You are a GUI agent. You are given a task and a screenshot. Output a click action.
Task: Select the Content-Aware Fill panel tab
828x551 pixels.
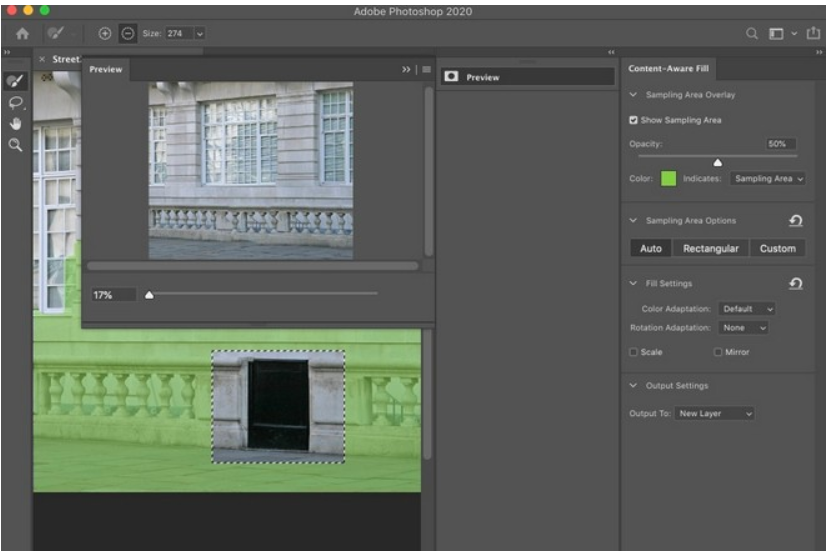[669, 69]
